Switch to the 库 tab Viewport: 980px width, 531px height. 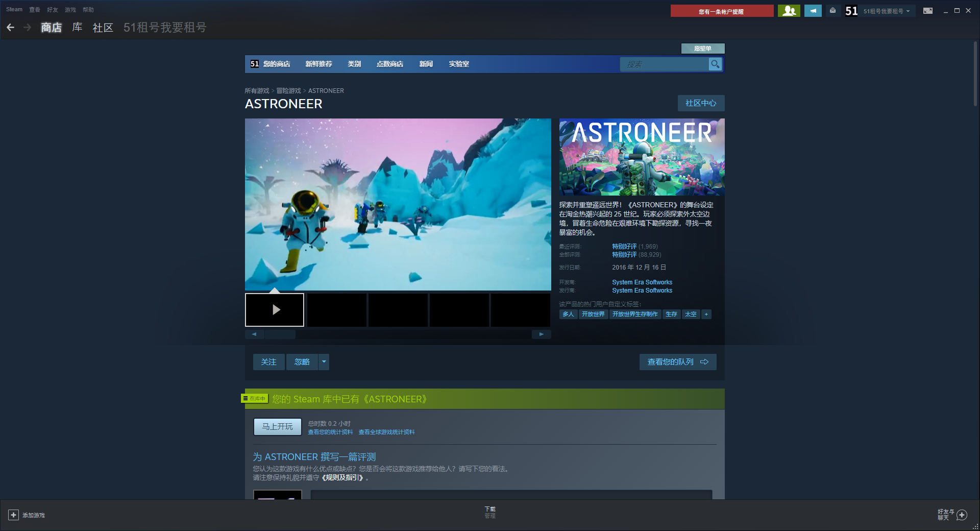tap(78, 28)
